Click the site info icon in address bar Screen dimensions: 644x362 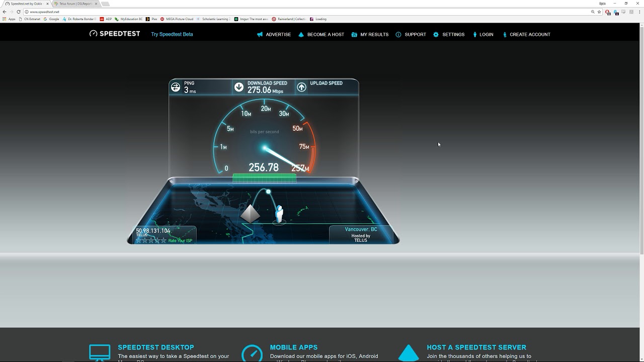coord(26,12)
